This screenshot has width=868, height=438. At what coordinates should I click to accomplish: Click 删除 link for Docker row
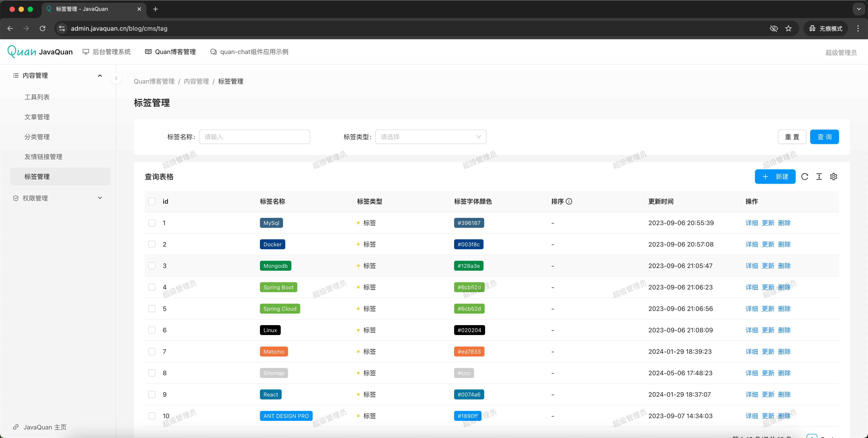784,245
